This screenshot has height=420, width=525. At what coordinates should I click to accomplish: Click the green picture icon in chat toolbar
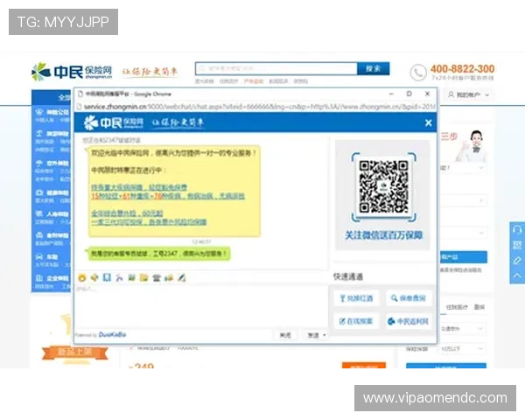[x=131, y=277]
